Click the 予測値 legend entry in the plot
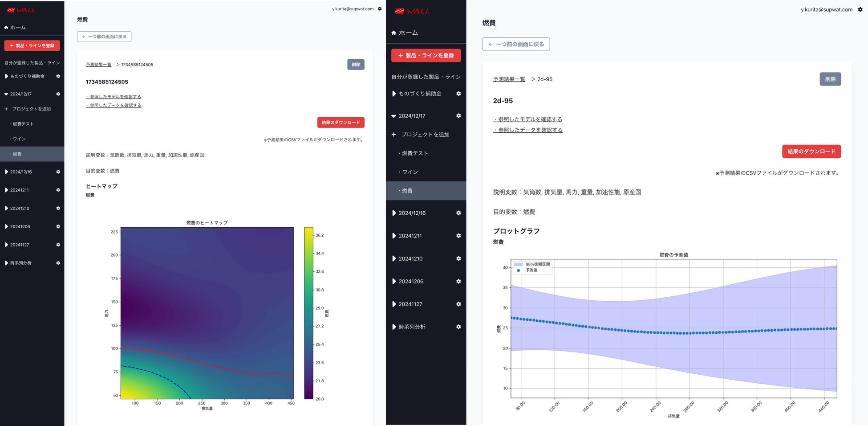This screenshot has height=426, width=868. [x=527, y=270]
